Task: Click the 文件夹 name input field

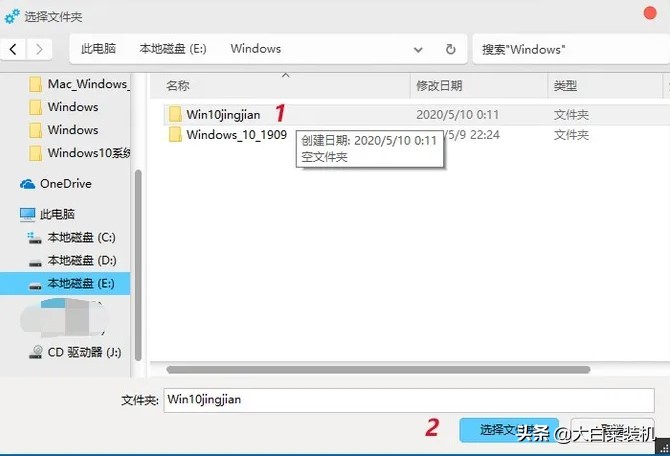Action: pos(409,400)
